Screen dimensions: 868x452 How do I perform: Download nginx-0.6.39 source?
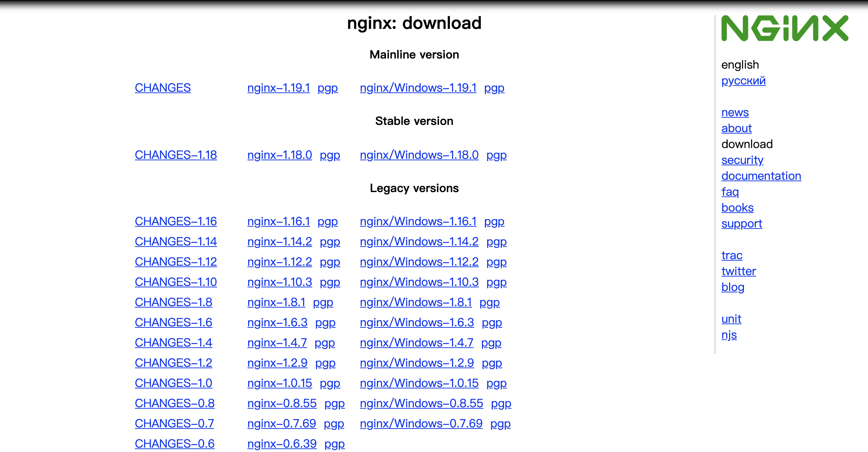pos(282,444)
